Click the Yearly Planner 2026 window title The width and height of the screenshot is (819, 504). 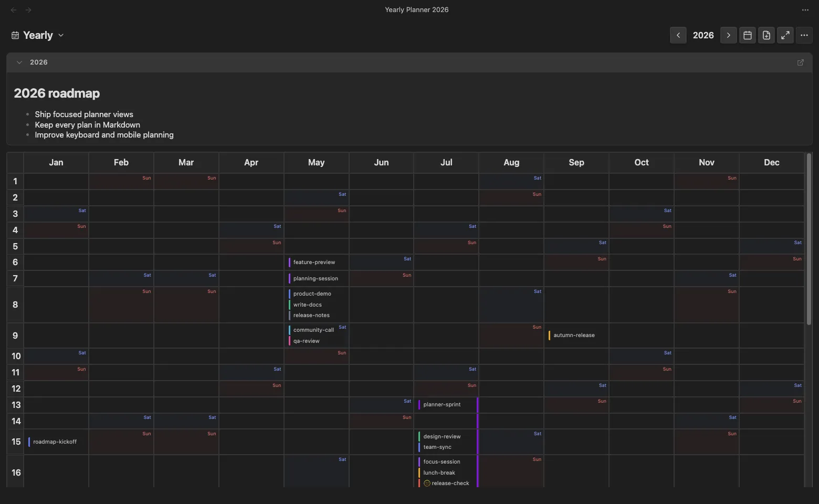(x=417, y=10)
